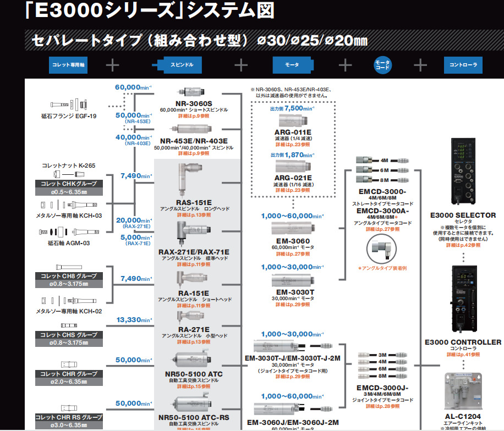Select the RA-271E small head spindle image

pyautogui.click(x=190, y=317)
